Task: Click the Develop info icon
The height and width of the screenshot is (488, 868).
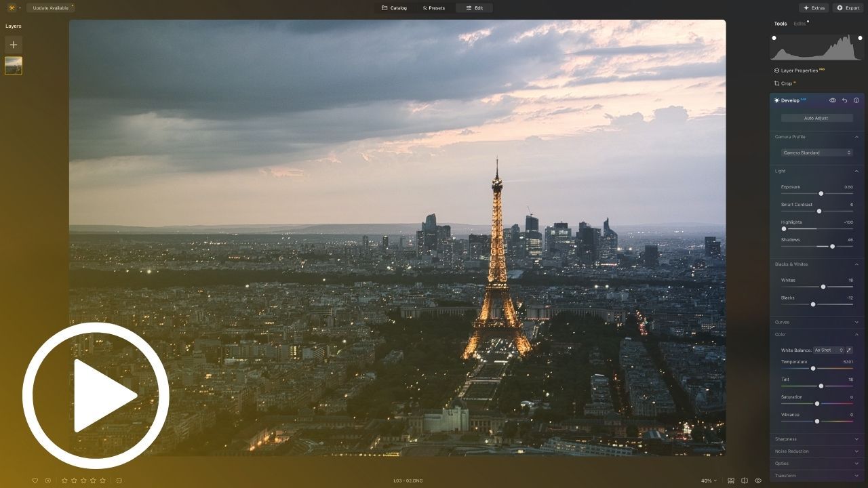Action: point(856,100)
